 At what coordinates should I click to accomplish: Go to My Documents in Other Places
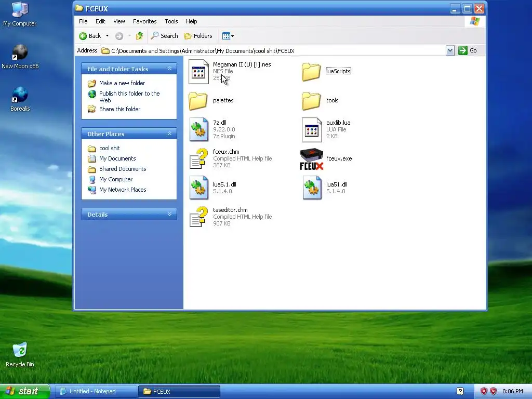click(x=117, y=158)
